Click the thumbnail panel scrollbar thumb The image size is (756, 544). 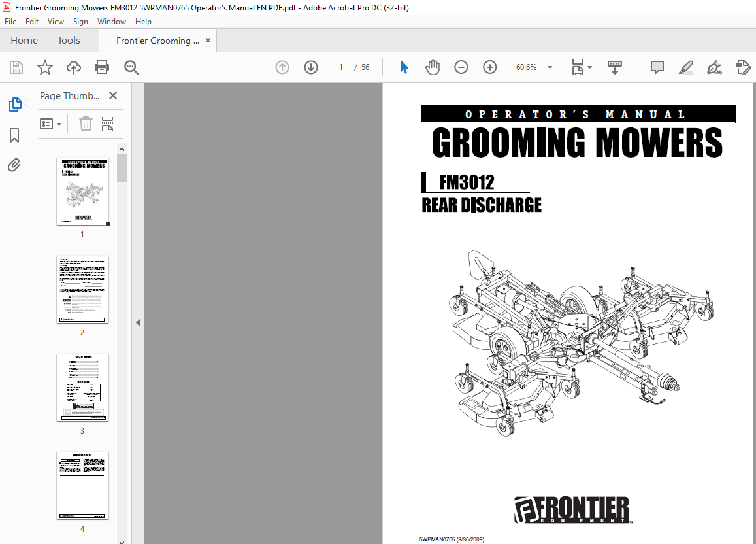pos(122,168)
